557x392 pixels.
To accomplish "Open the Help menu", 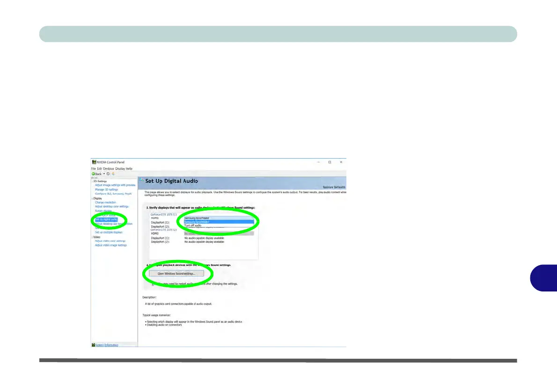I will click(129, 169).
